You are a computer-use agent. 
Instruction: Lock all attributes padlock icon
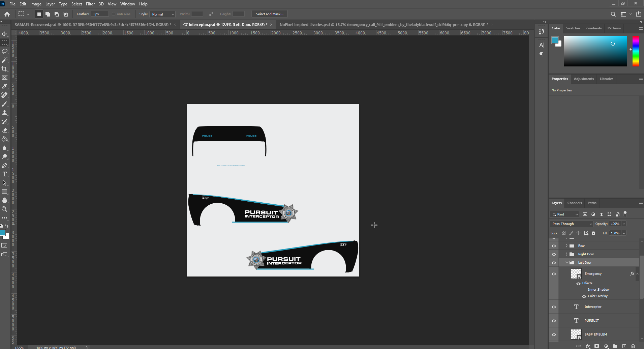(x=593, y=233)
